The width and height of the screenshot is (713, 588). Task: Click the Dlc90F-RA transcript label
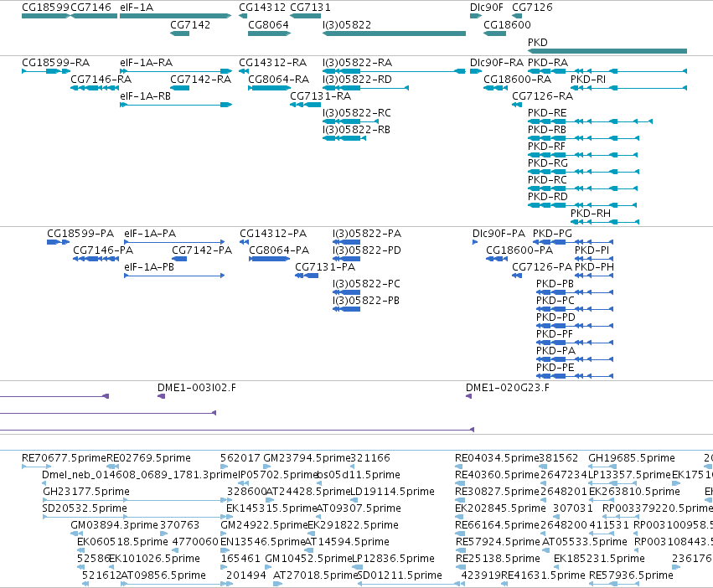coord(497,63)
